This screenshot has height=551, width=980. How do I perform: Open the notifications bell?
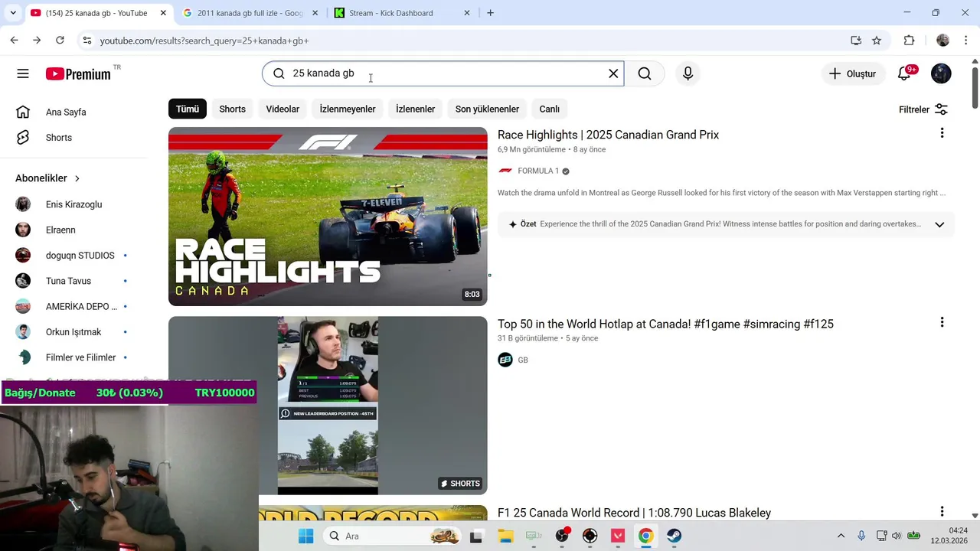(904, 73)
